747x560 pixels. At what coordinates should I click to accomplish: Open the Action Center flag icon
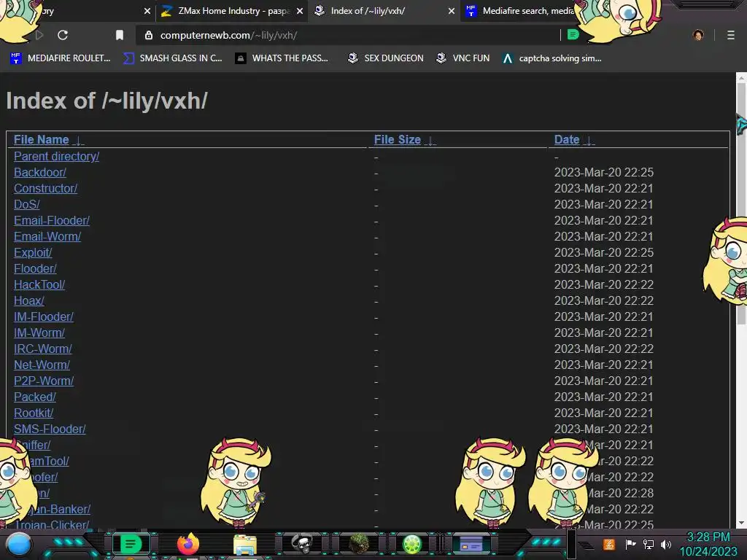point(630,544)
